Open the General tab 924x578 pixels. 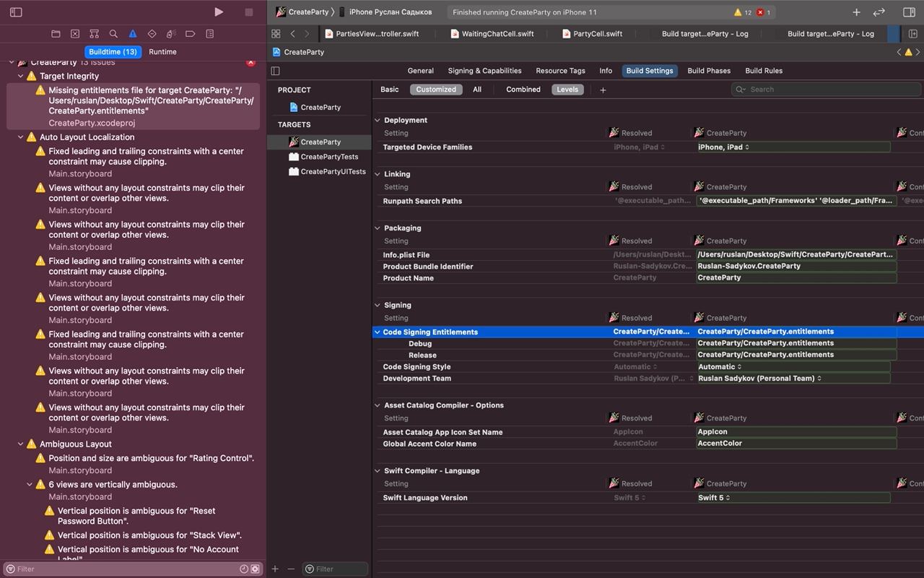[420, 71]
